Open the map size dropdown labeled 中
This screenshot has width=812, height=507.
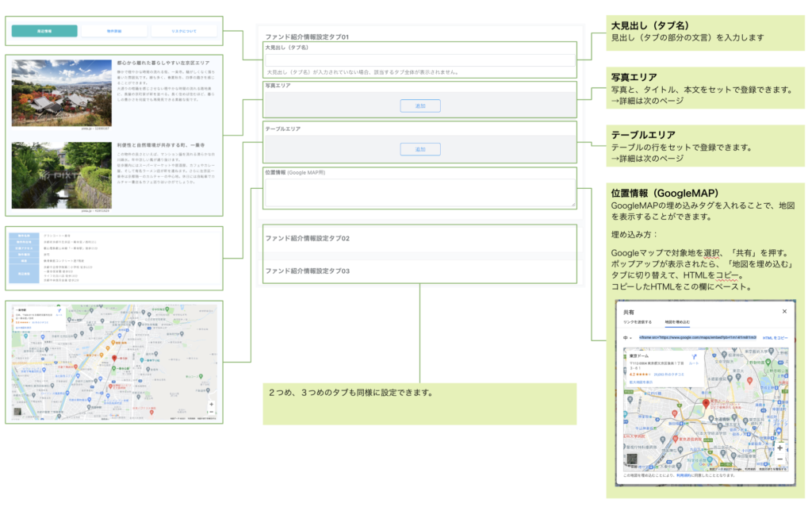[x=627, y=337]
